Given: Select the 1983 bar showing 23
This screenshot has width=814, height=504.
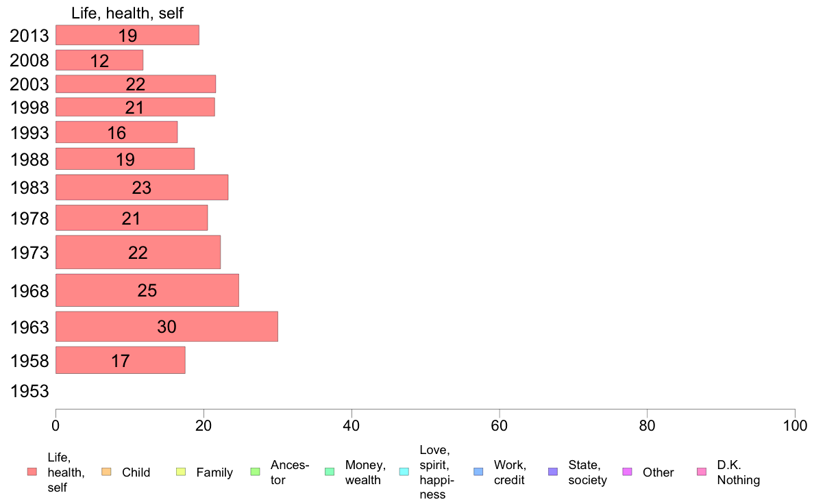Looking at the screenshot, I should point(142,188).
